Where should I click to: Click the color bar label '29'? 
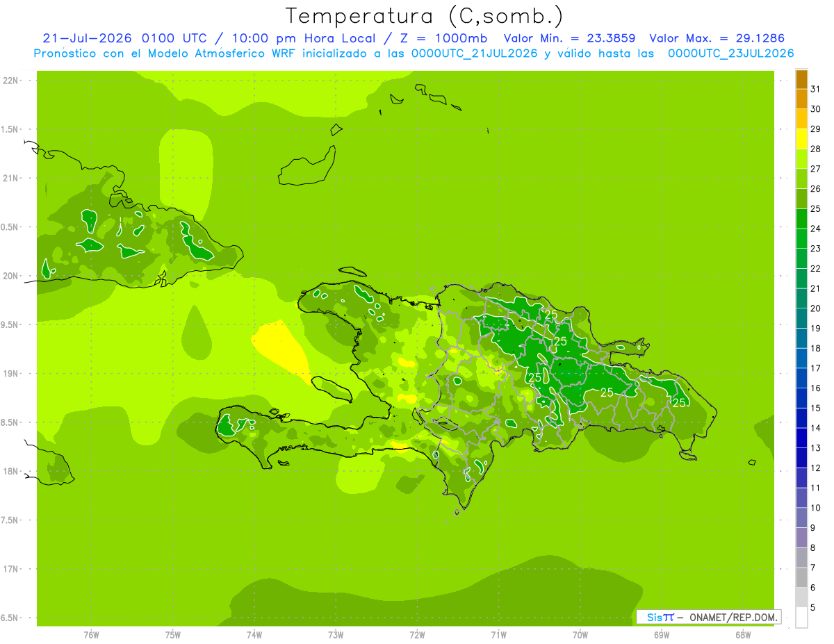[815, 129]
